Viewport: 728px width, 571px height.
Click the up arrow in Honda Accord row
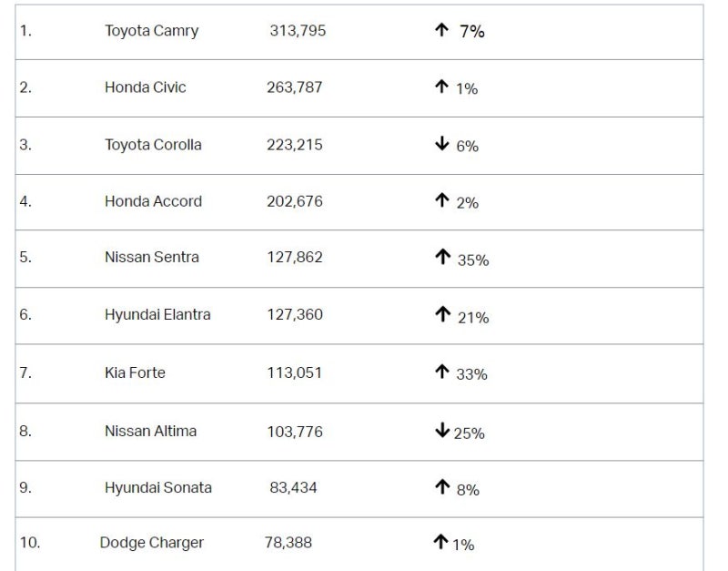pyautogui.click(x=442, y=200)
